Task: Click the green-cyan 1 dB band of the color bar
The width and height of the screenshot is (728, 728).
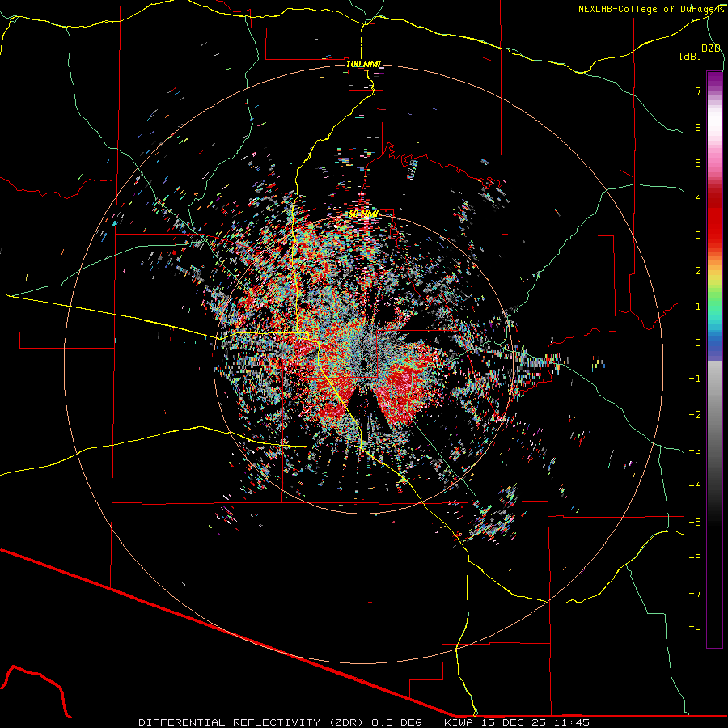Action: tap(714, 307)
